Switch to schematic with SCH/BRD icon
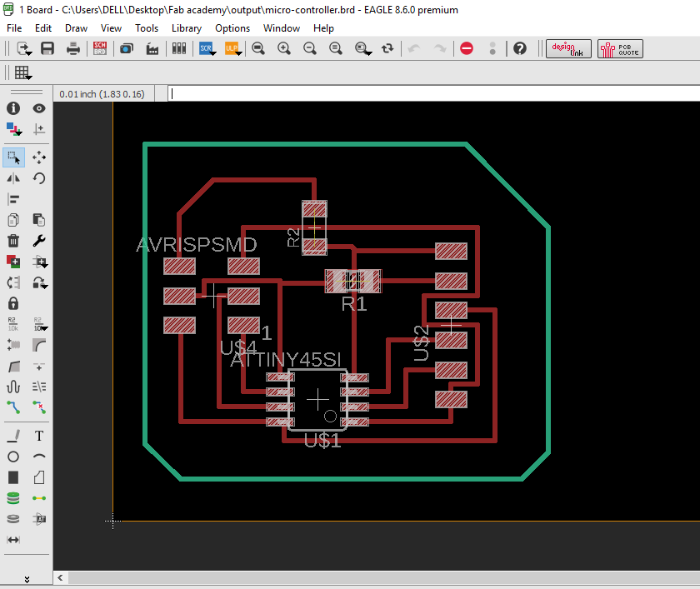The width and height of the screenshot is (700, 589). pos(100,48)
